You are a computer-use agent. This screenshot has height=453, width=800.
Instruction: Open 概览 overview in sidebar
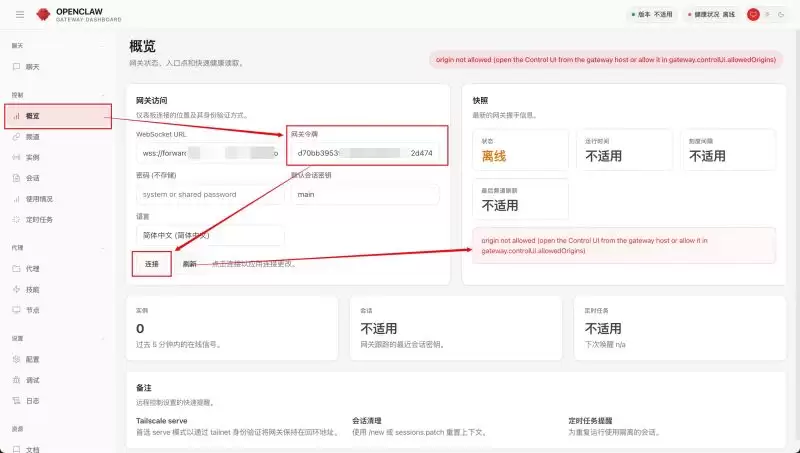point(58,116)
